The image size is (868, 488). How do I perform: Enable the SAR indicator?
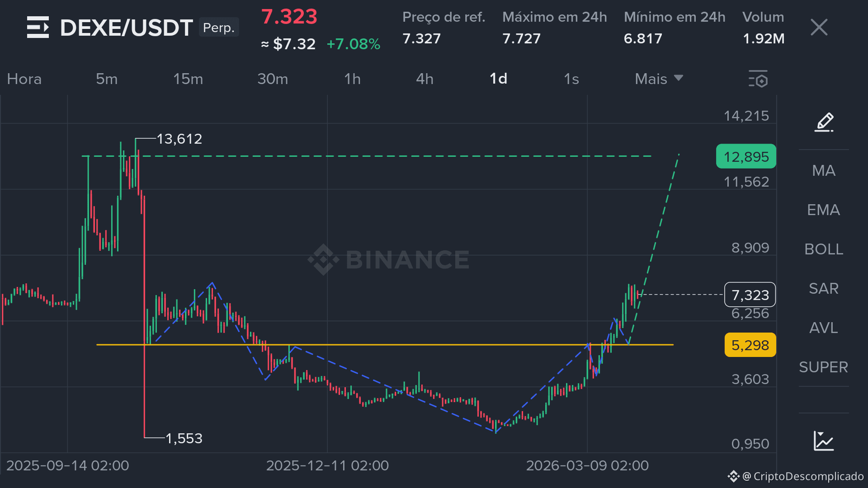point(824,289)
